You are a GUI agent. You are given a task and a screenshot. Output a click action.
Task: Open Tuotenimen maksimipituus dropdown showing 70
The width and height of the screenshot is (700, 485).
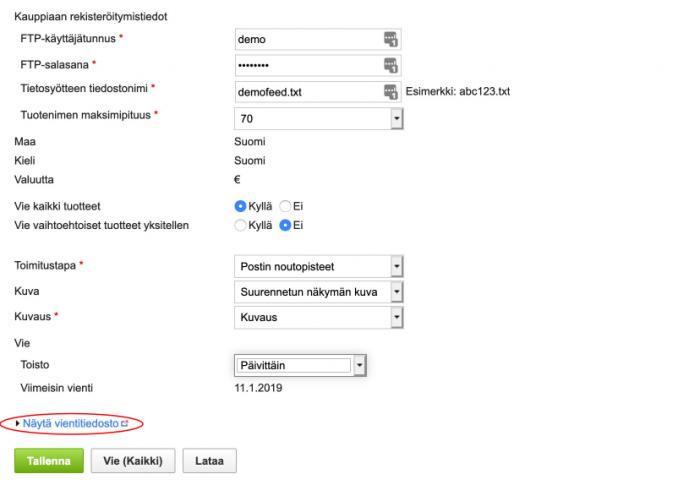coord(319,119)
